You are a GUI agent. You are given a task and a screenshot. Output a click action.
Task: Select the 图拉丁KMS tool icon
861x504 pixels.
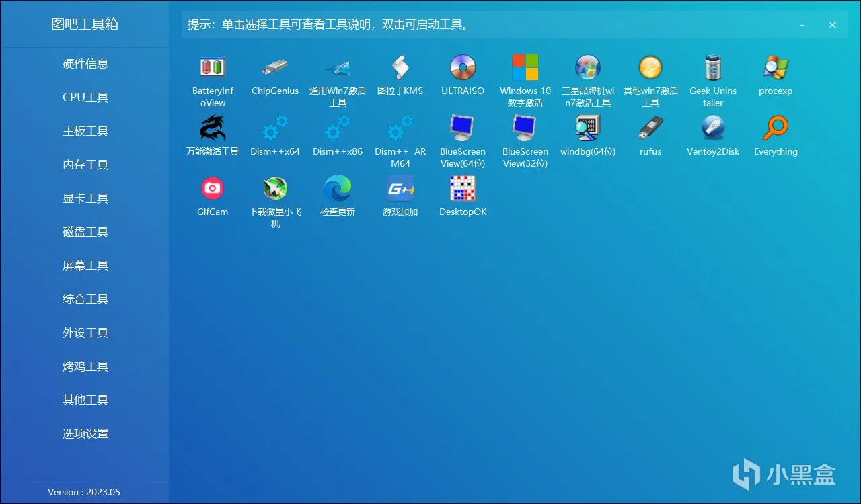(x=400, y=67)
